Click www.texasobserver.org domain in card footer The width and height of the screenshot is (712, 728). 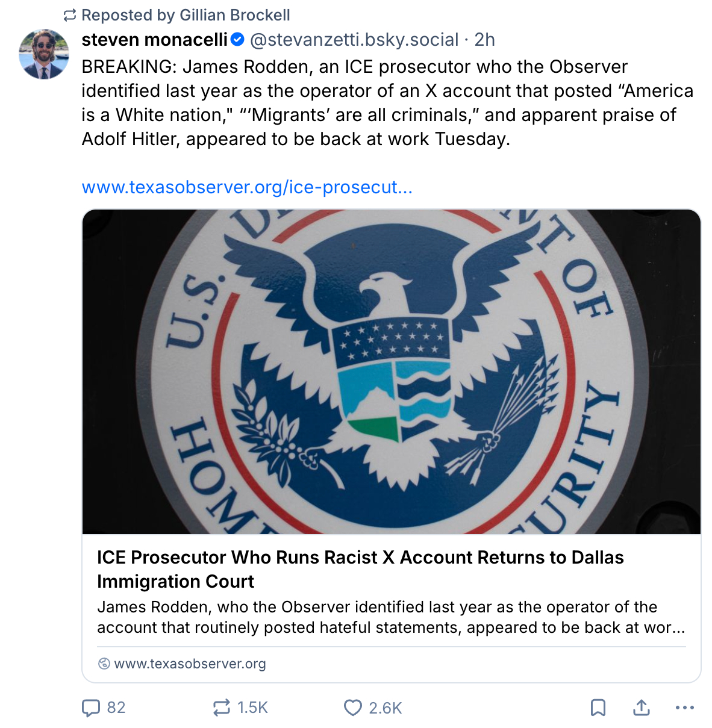point(190,664)
